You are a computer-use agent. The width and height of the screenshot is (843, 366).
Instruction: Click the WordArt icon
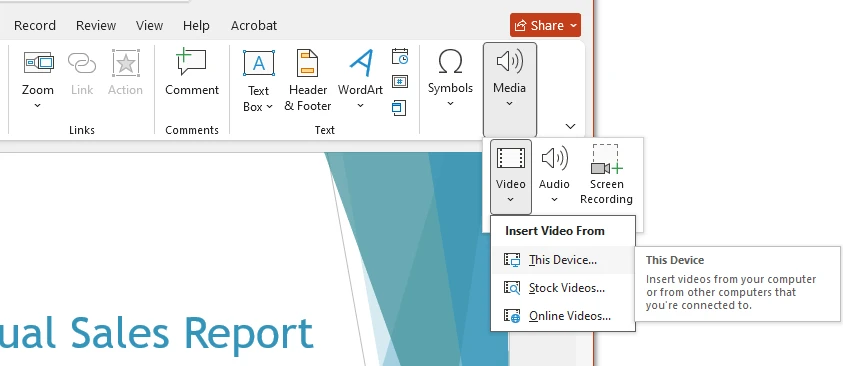(361, 63)
